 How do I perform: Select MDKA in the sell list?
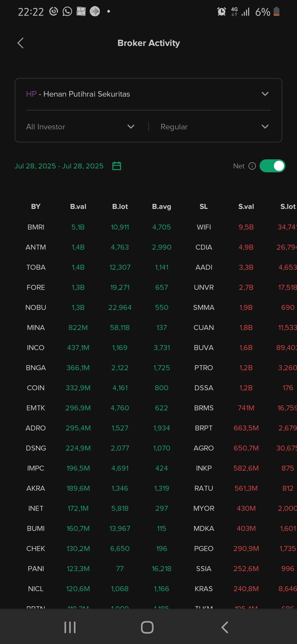click(x=204, y=528)
